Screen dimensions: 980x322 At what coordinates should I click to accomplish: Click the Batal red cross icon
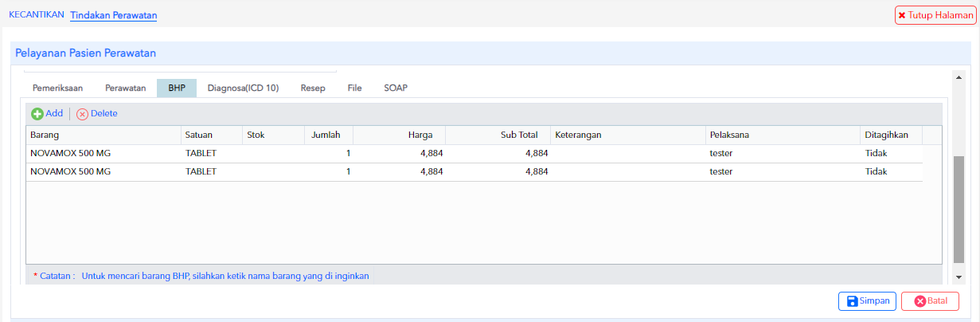(920, 301)
